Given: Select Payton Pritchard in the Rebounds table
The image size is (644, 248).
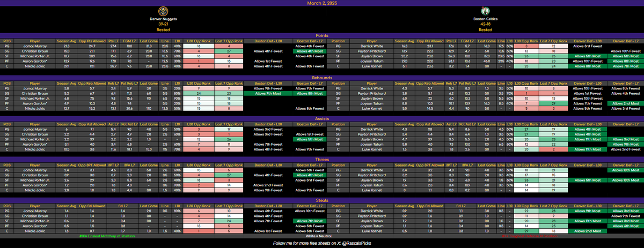Looking at the screenshot, I should coord(371,93).
